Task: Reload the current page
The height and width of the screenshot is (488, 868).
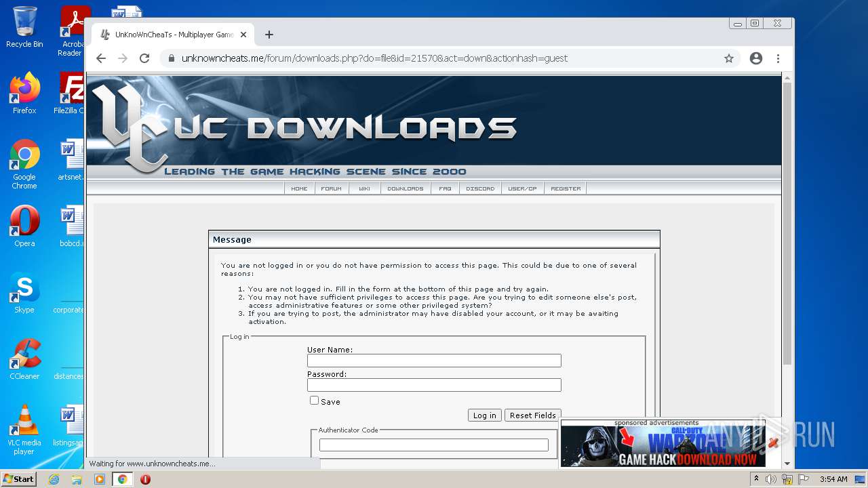Action: 144,58
